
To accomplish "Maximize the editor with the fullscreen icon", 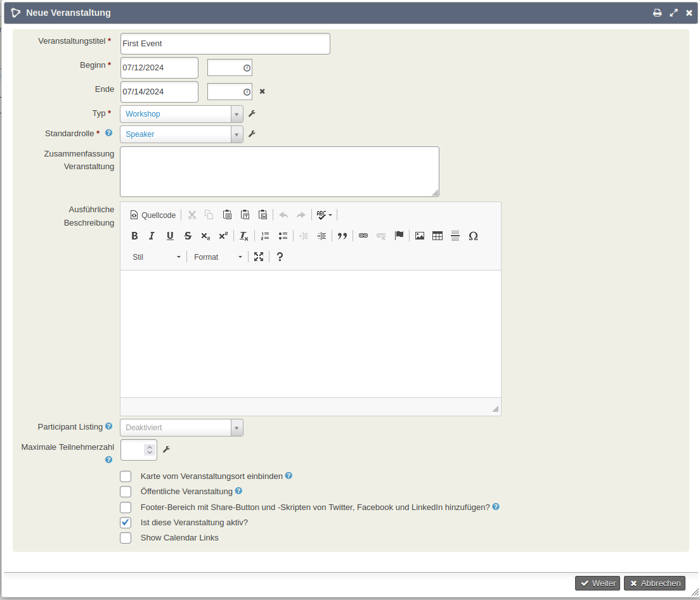I will click(259, 257).
